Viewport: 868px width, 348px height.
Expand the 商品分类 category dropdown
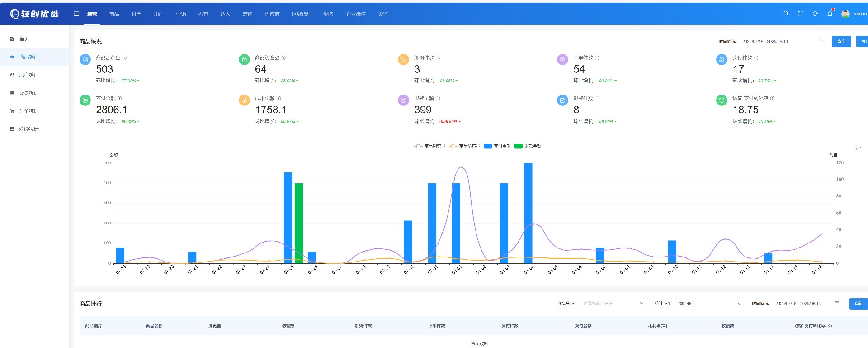point(613,304)
